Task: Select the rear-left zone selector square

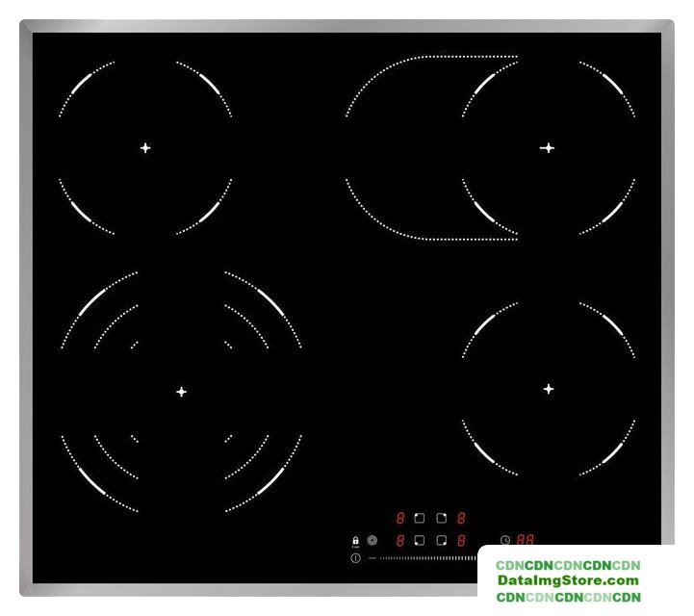Action: (x=420, y=518)
